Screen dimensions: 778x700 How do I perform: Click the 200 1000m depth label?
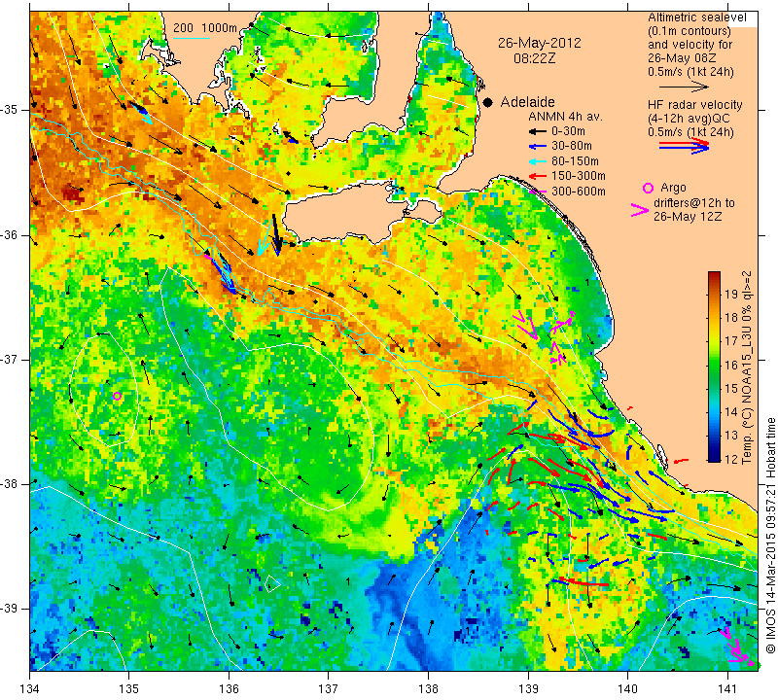205,28
